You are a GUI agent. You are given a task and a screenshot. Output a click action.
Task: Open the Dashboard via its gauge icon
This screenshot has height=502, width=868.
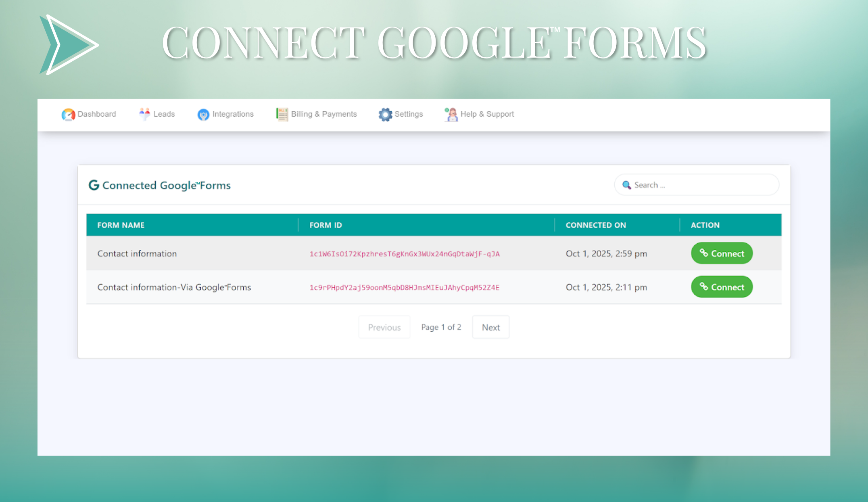(x=68, y=114)
